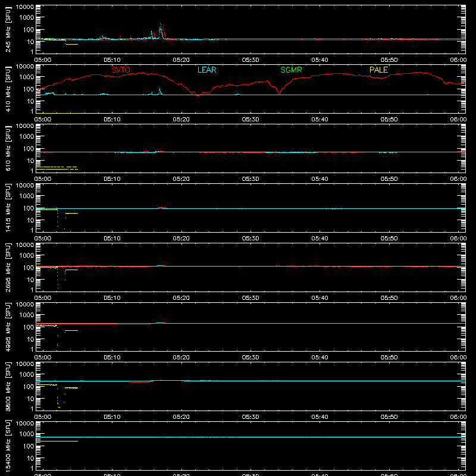Click 05:50 tick under the 8800 MHz panel
Image resolution: width=476 pixels, height=476 pixels.
pyautogui.click(x=389, y=417)
